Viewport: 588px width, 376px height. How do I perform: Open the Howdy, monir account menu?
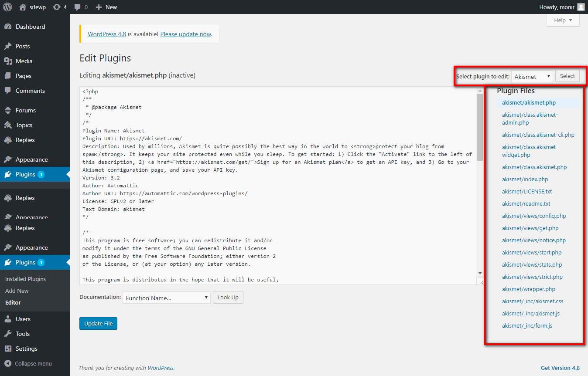click(x=562, y=7)
